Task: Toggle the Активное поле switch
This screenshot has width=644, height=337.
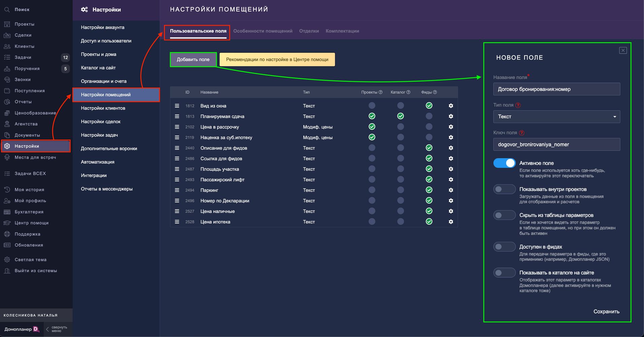Action: (504, 163)
